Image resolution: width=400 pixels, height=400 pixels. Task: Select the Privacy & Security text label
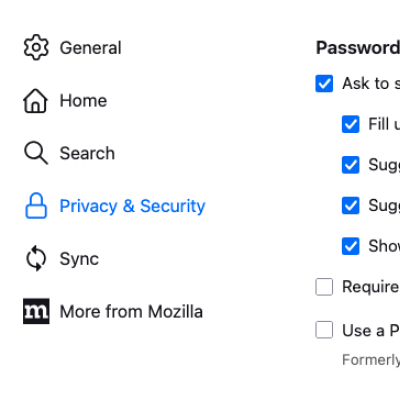tap(132, 206)
